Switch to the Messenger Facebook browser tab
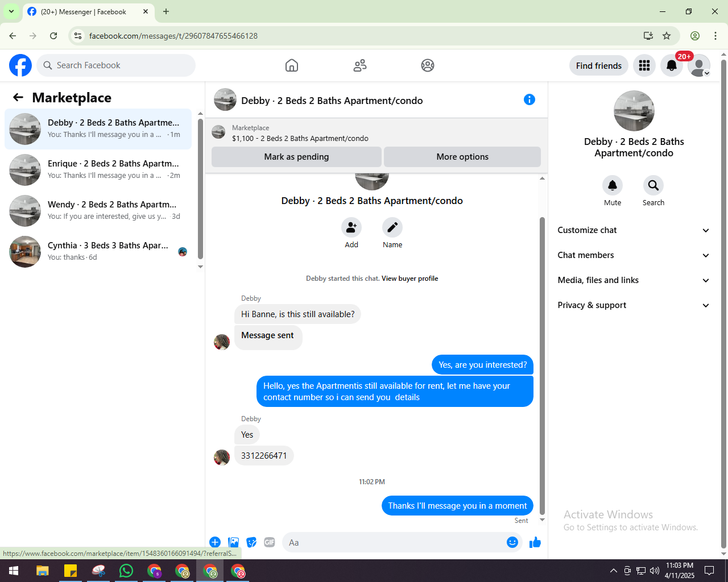 [88, 11]
